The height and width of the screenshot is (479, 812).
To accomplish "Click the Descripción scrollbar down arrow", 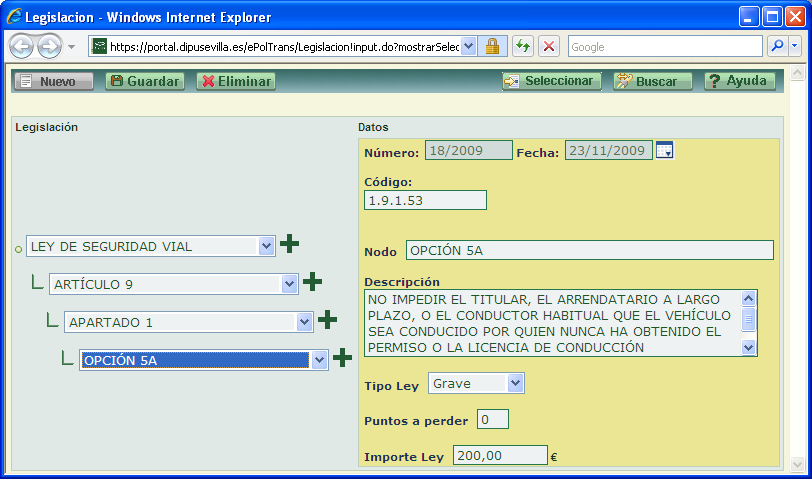I will (x=749, y=347).
